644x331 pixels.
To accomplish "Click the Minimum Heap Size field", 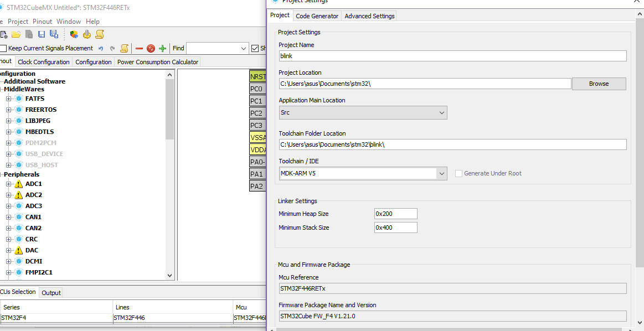I will pos(395,214).
